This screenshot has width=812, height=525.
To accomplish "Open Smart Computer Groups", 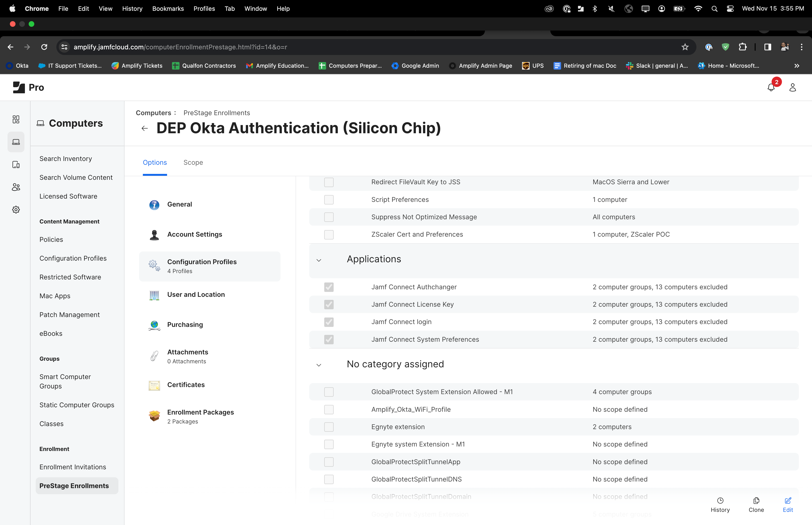I will pos(65,381).
